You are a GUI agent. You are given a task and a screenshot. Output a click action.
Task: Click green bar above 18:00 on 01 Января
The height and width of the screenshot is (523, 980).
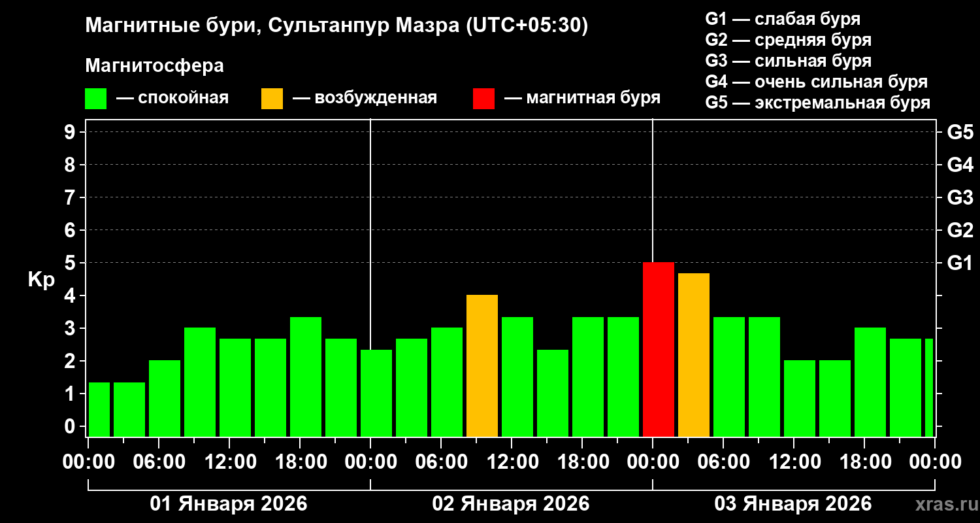click(x=306, y=377)
